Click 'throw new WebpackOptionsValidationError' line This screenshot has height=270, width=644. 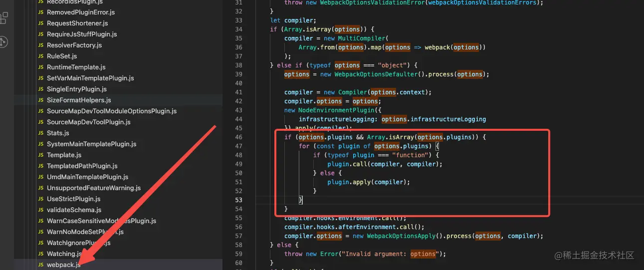(414, 2)
